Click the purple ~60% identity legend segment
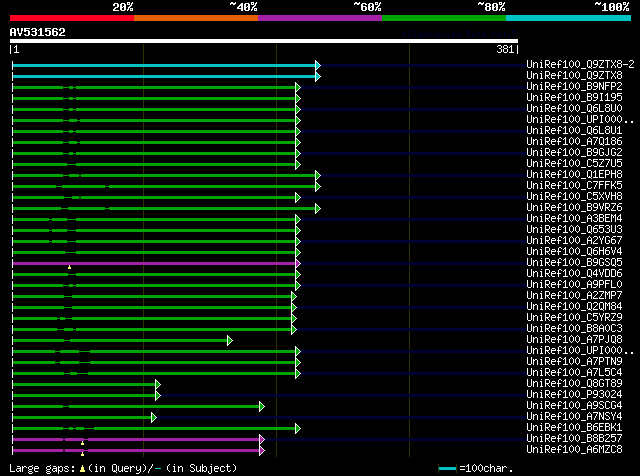 320,18
